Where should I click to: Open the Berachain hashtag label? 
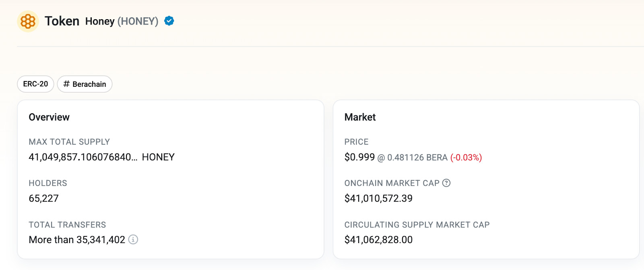[x=85, y=84]
